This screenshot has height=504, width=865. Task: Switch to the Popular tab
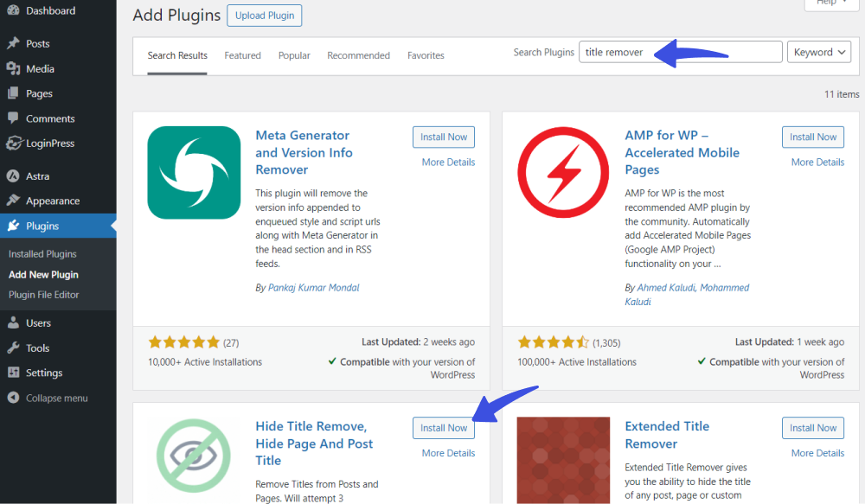294,55
